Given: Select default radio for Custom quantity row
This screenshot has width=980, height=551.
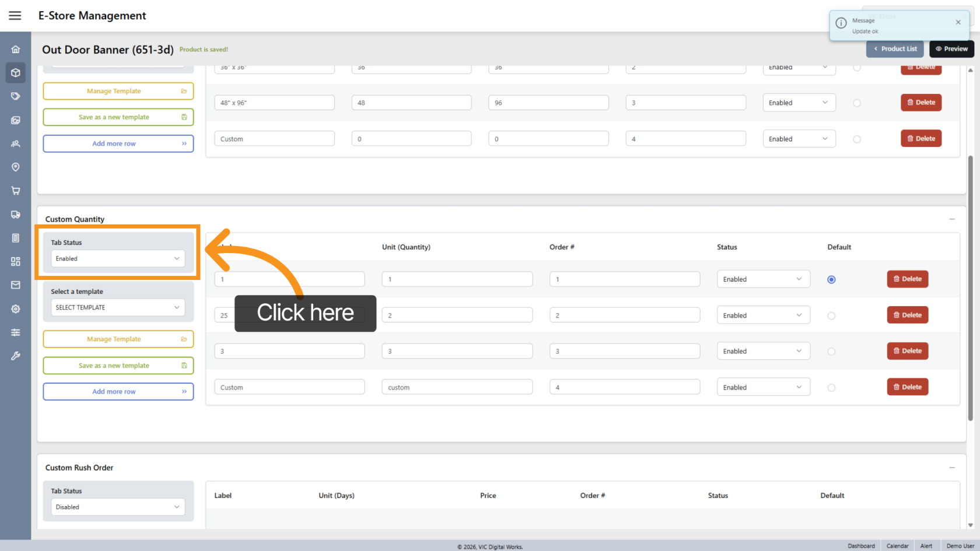Looking at the screenshot, I should point(831,388).
